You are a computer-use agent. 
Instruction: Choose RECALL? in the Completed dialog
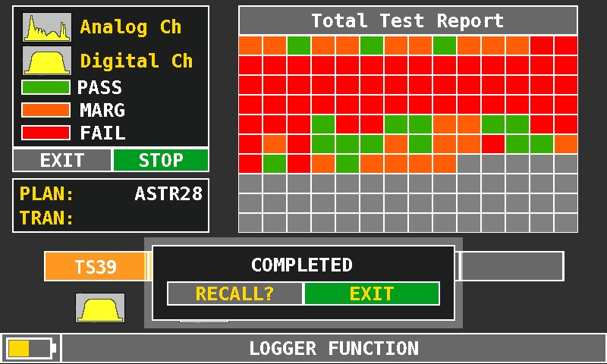235,293
